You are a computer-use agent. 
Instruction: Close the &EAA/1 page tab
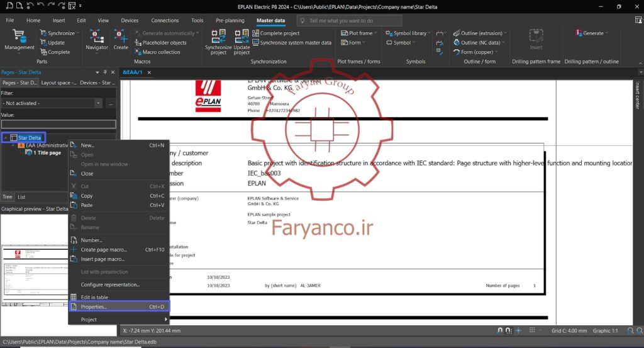coord(150,72)
